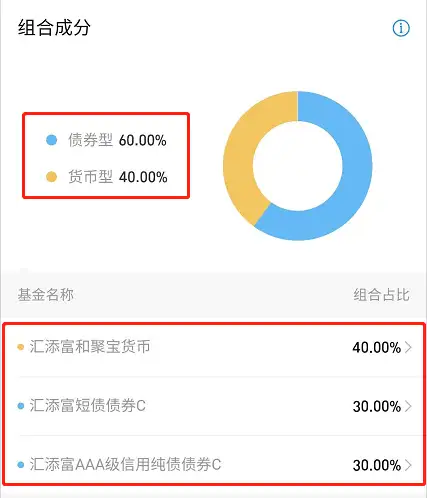427x498 pixels.
Task: Click the blue bullet before 汇添富AAA级信用纯债债券C
Action: click(x=21, y=464)
